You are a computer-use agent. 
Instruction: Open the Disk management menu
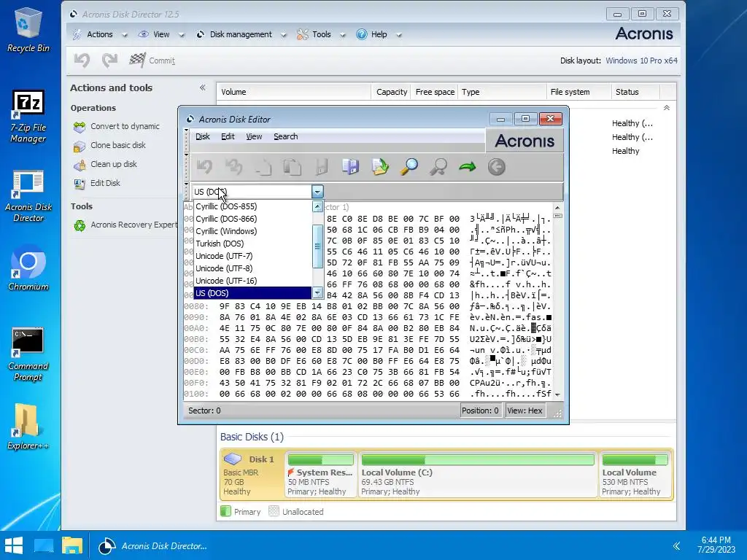[241, 34]
